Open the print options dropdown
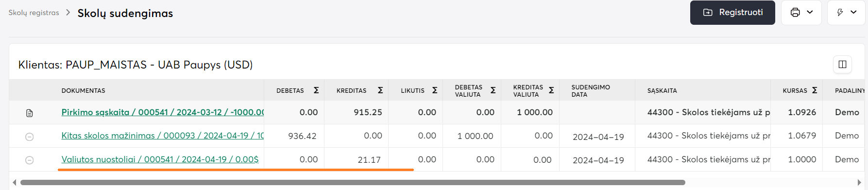This screenshot has height=190, width=868. pyautogui.click(x=801, y=13)
